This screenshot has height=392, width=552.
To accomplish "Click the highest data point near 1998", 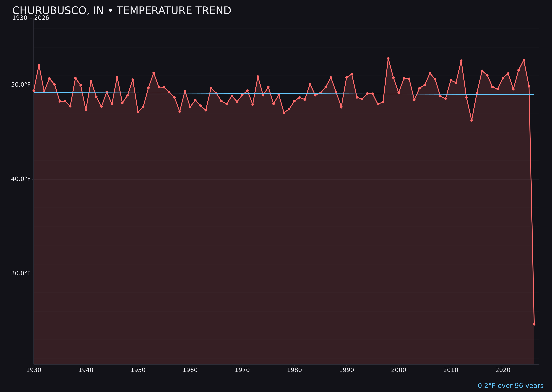I will [388, 58].
